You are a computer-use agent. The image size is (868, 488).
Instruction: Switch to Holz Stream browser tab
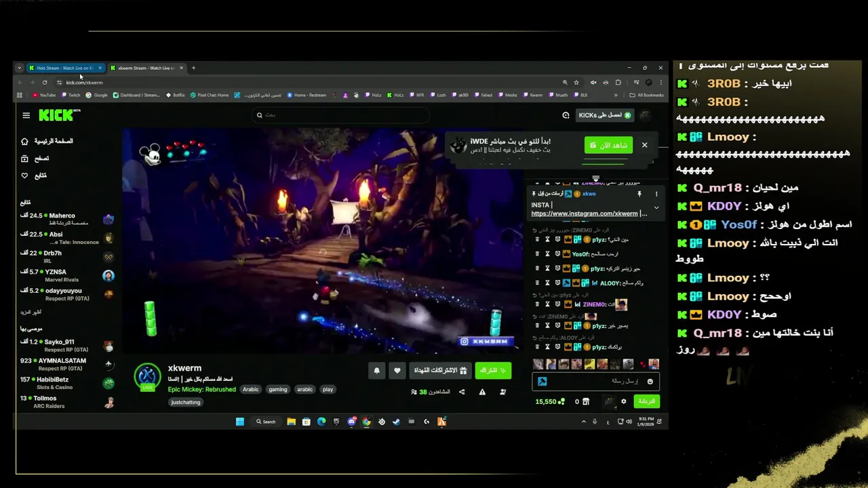coord(64,68)
